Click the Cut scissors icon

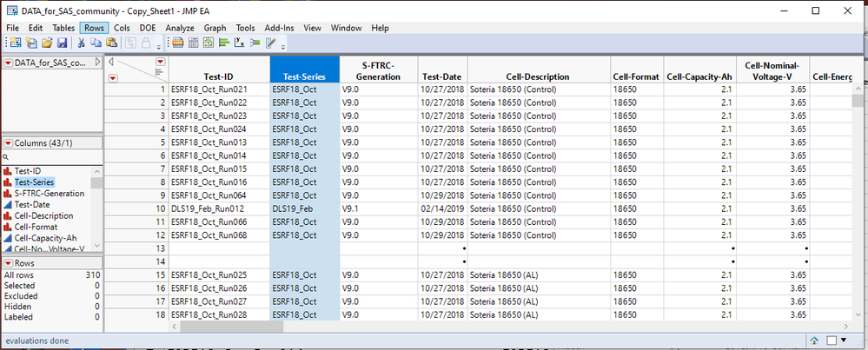[82, 42]
